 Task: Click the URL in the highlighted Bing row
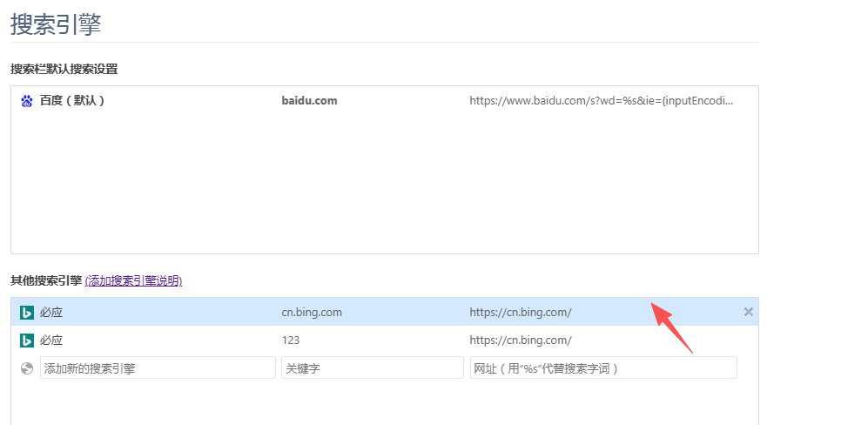(521, 313)
